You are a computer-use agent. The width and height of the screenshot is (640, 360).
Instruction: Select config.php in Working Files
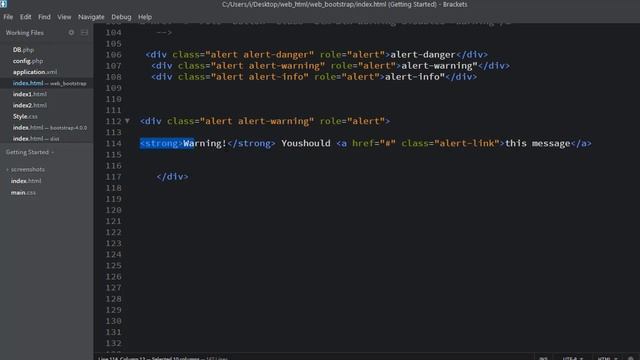[x=28, y=61]
